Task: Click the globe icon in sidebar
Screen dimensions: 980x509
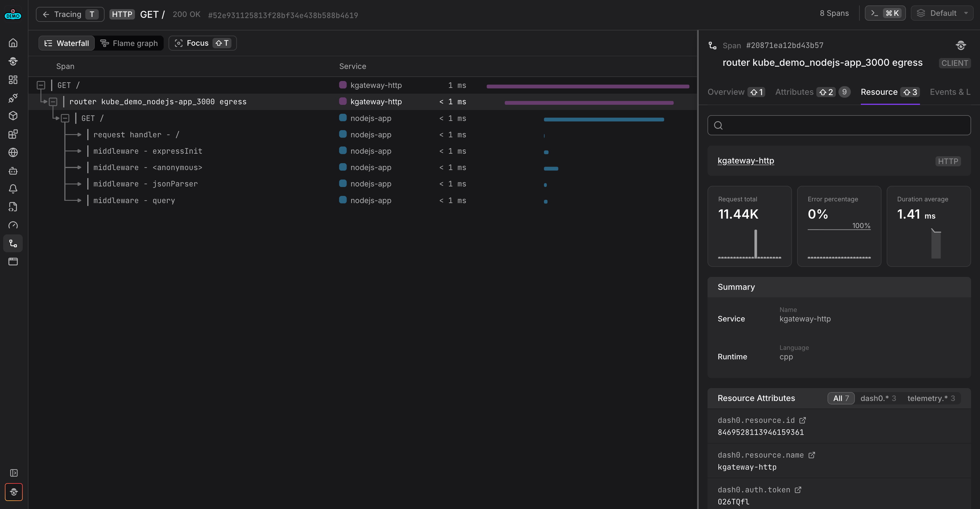Action: [x=13, y=153]
